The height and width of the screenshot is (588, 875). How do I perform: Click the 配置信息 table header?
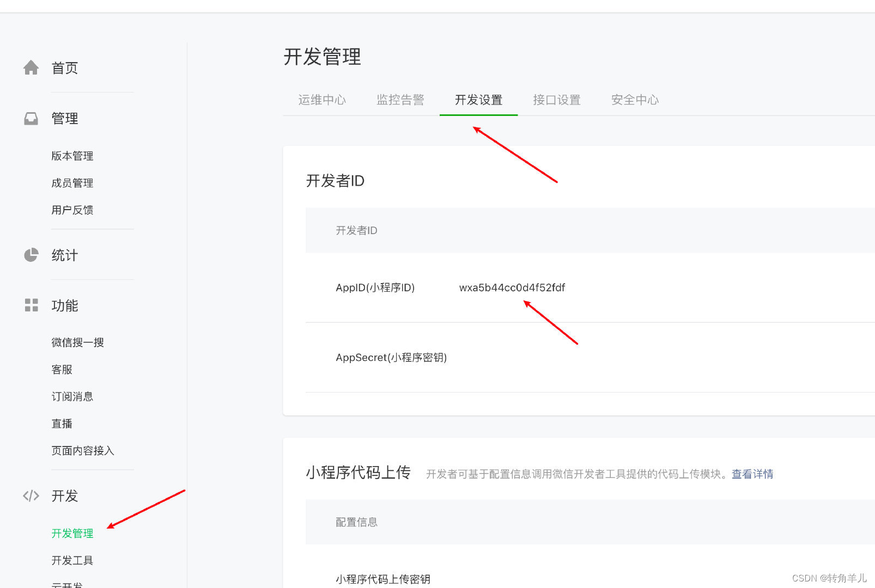pos(356,522)
